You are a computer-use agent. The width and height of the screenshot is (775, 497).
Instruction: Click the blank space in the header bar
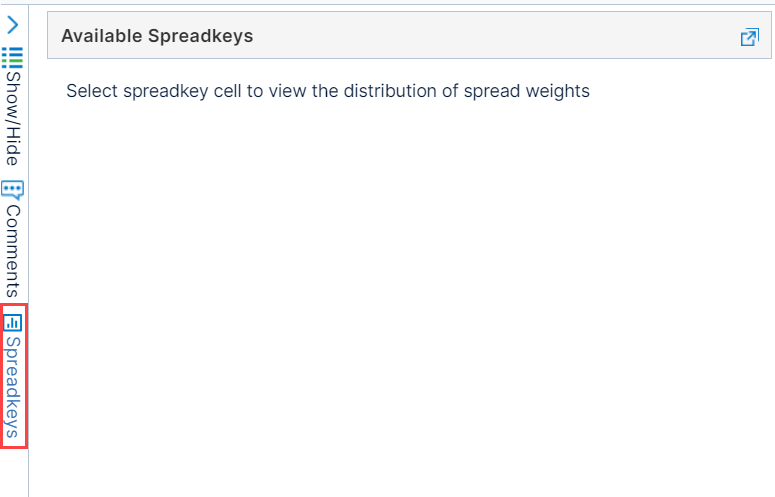pos(494,36)
